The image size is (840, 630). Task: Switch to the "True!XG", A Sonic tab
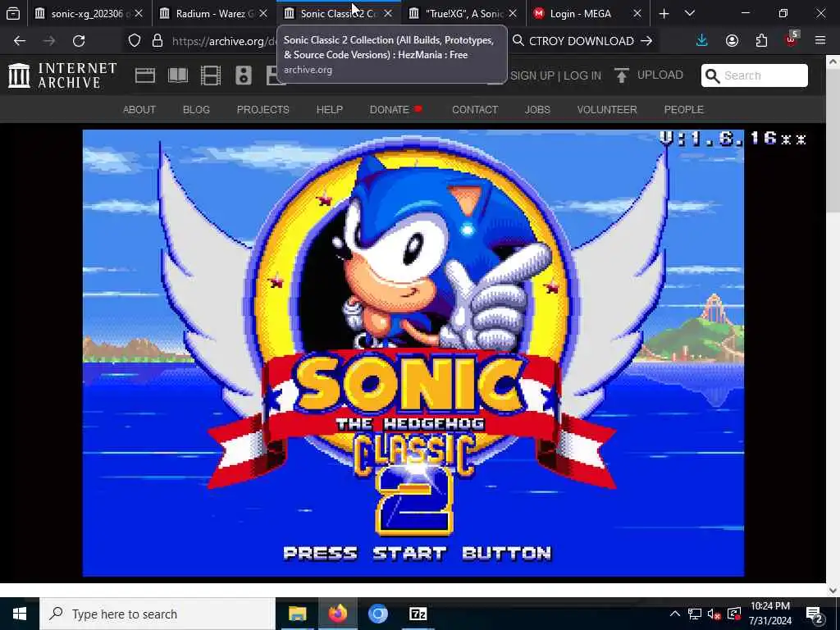point(463,13)
